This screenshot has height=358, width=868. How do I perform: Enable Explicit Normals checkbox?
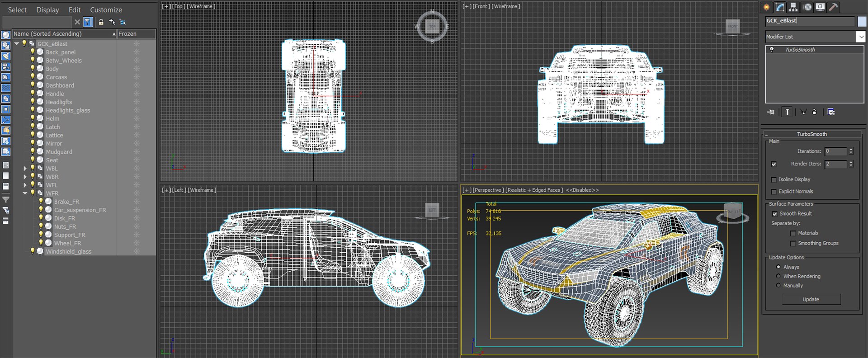click(774, 192)
